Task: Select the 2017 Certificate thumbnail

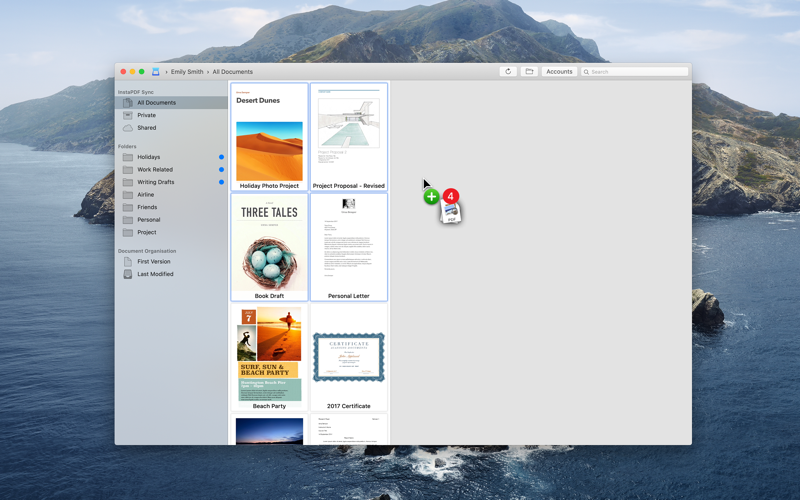Action: pyautogui.click(x=349, y=357)
